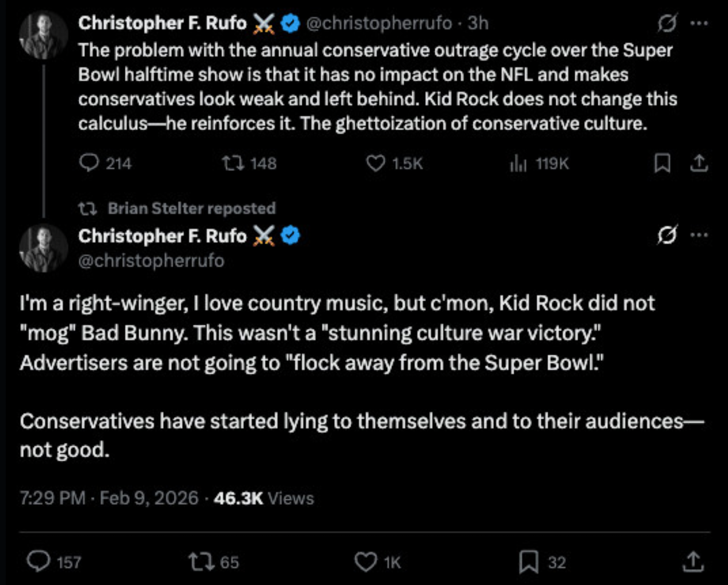Bookmark the top tweet
The image size is (728, 585).
coord(663,163)
